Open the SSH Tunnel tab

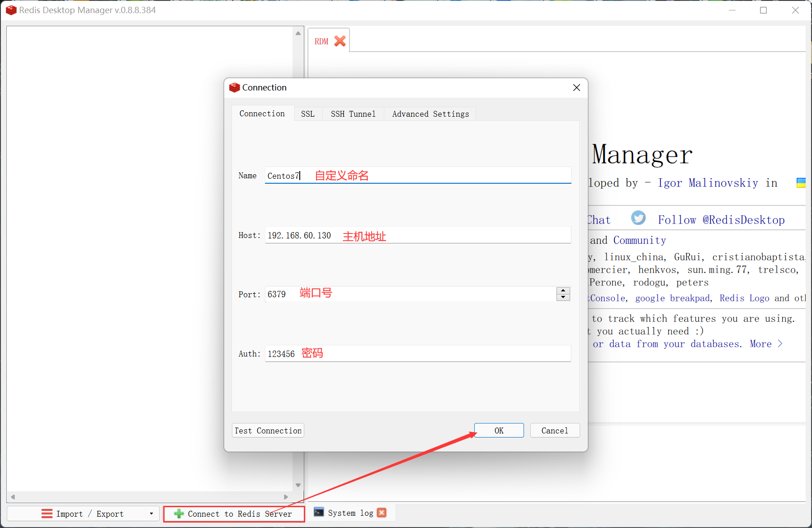point(353,114)
